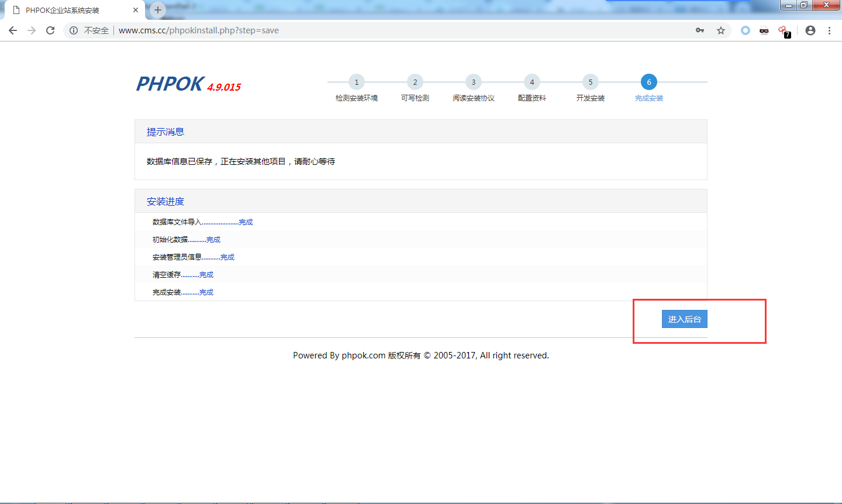Open the black mask extension
Viewport: 842px width, 504px height.
click(764, 30)
